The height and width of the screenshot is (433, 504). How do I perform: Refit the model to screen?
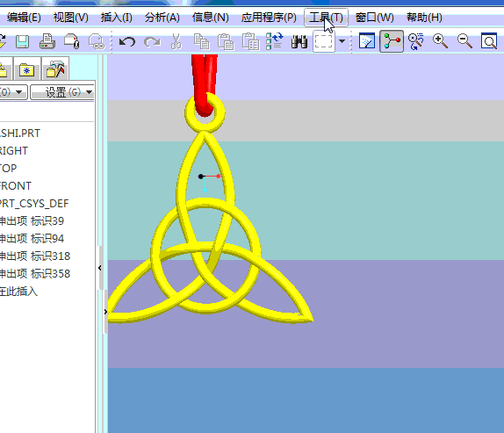point(489,41)
